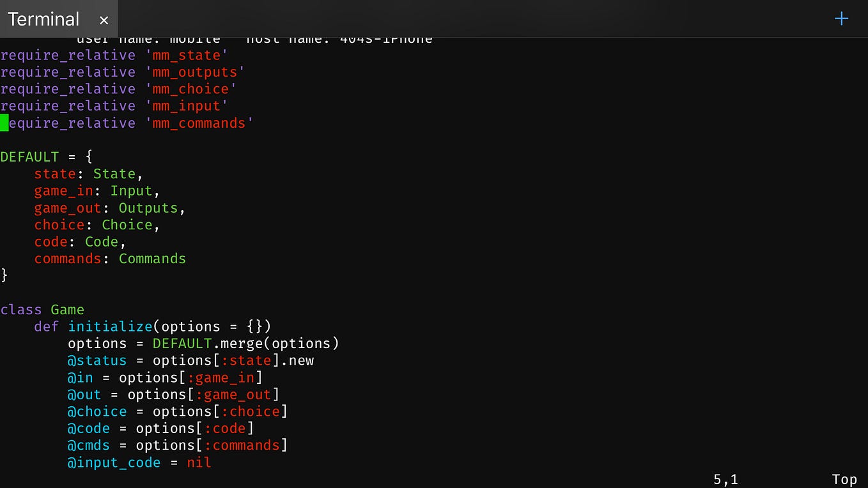This screenshot has width=868, height=488.
Task: Click the DEFAULT constant declaration
Action: click(x=30, y=156)
